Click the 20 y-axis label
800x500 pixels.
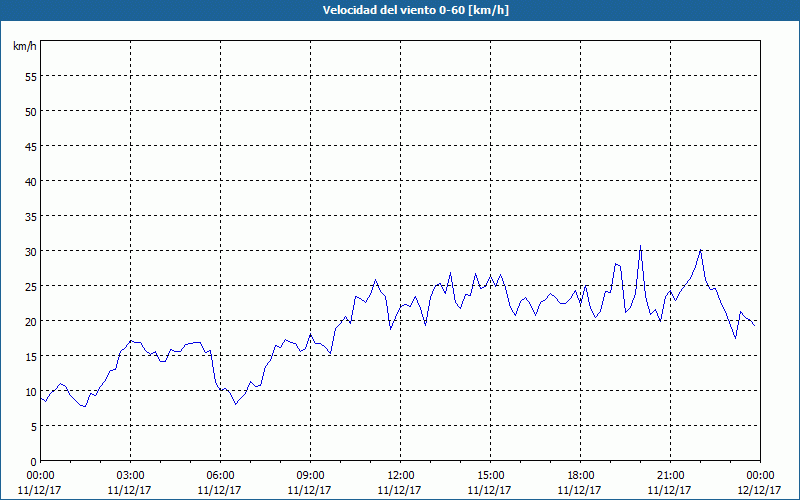coord(31,321)
